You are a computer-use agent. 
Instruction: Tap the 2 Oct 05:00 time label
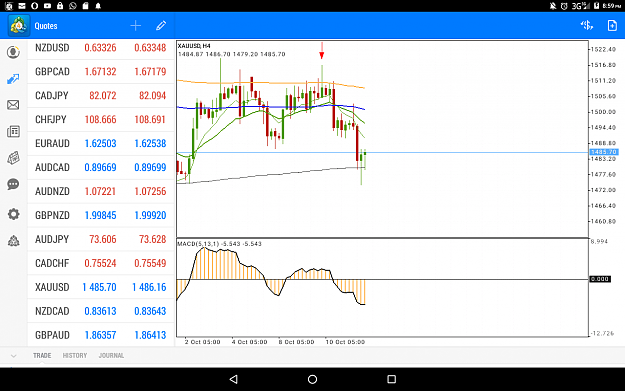point(202,342)
